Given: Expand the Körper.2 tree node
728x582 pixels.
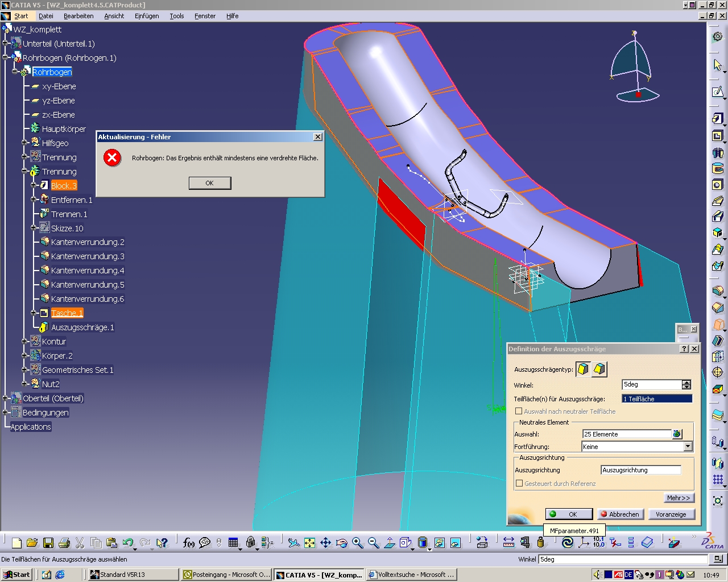Looking at the screenshot, I should click(24, 355).
